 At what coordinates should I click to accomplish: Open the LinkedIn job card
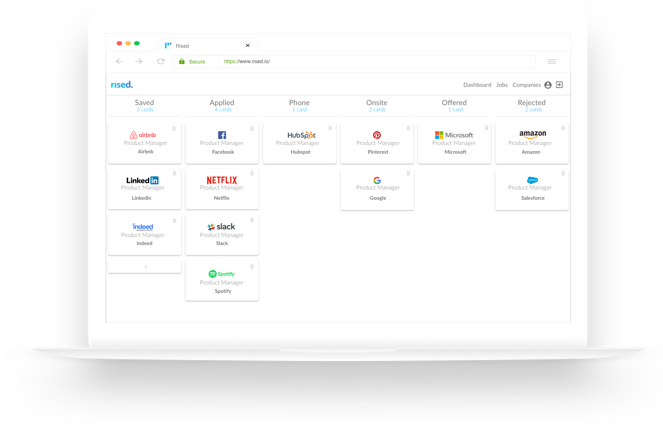(145, 189)
